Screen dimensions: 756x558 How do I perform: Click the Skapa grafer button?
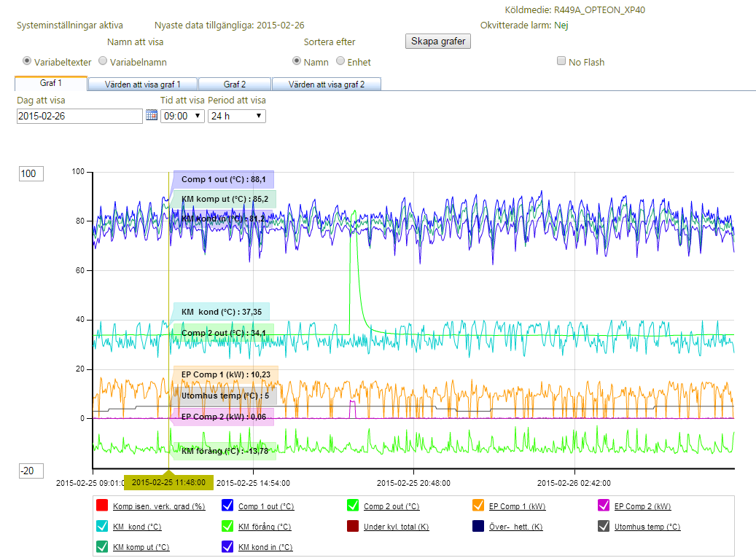[438, 42]
